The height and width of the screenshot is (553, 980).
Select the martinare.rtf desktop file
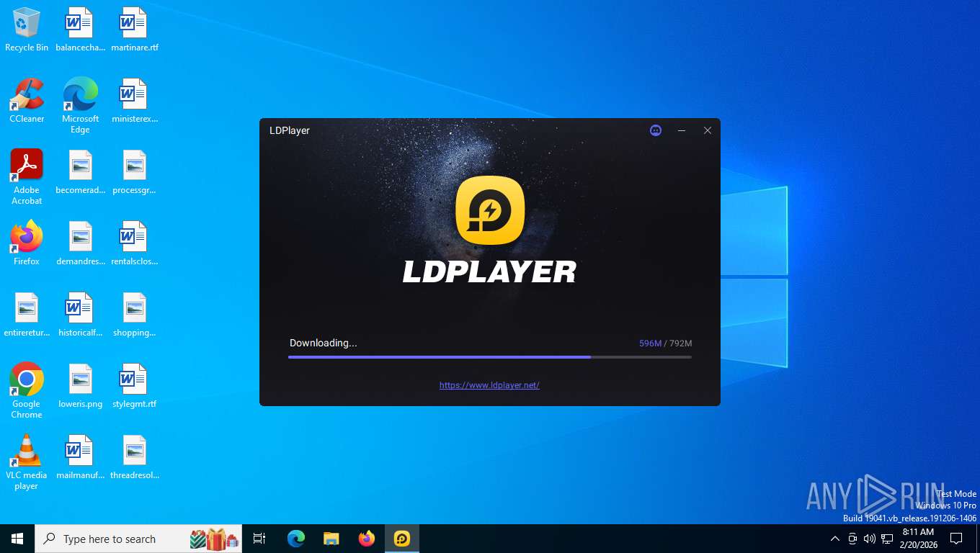(x=134, y=30)
